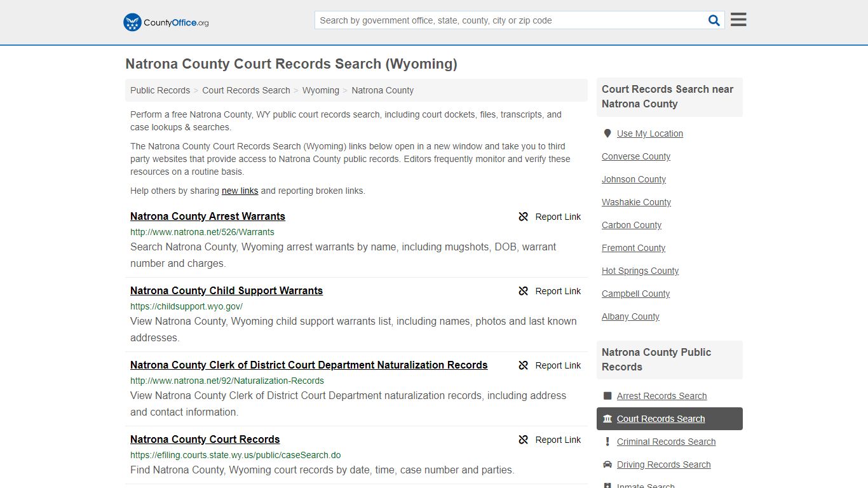Open Natrona County Child Support Warrants title
Viewport: 868px width, 488px height.
(226, 290)
